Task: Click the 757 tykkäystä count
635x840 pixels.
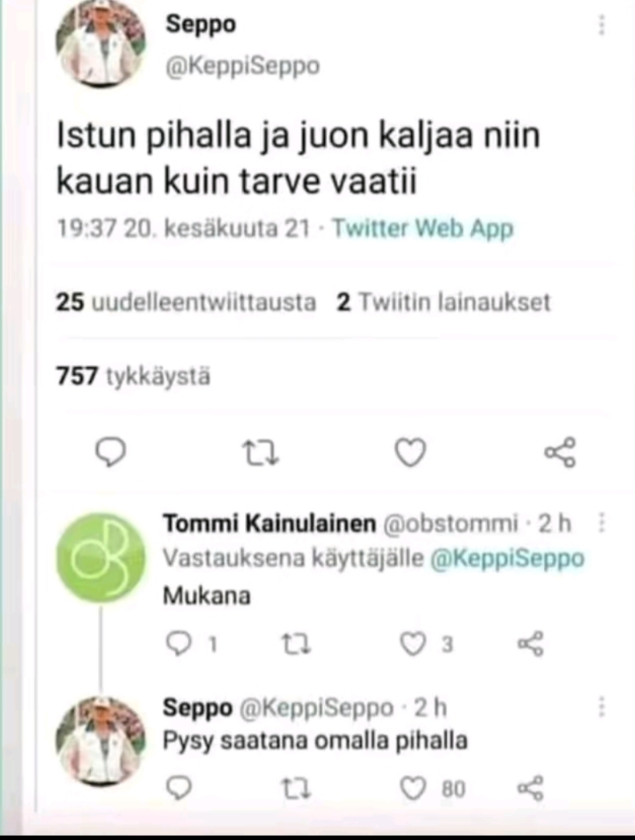Action: (134, 377)
